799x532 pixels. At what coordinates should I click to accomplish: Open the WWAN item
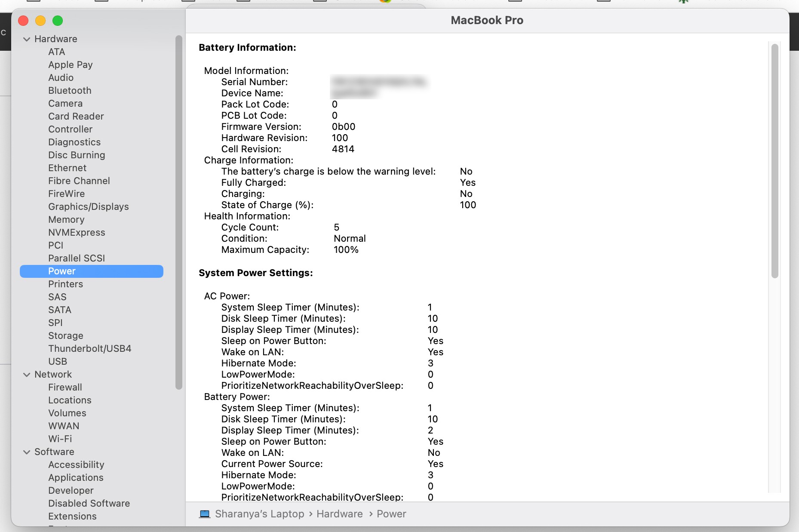(64, 426)
